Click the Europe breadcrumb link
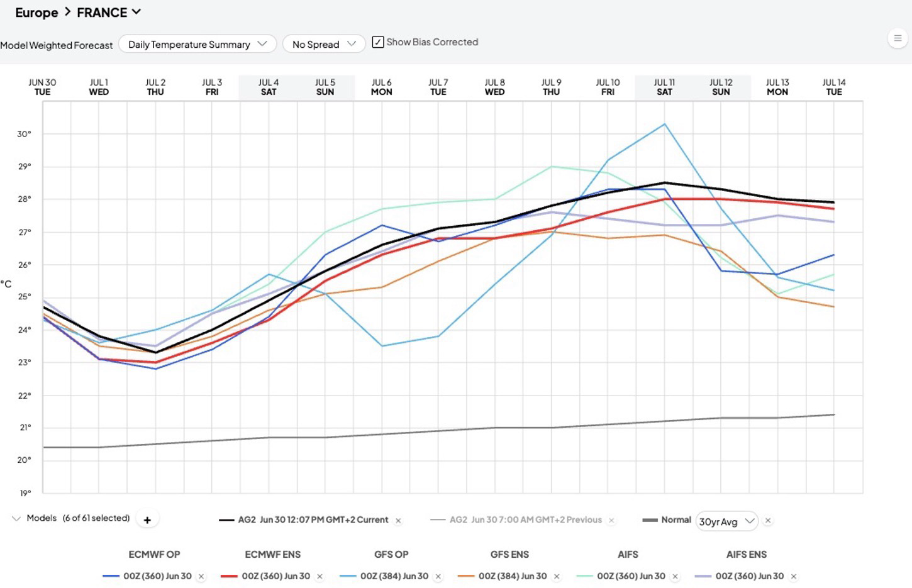 (x=36, y=13)
